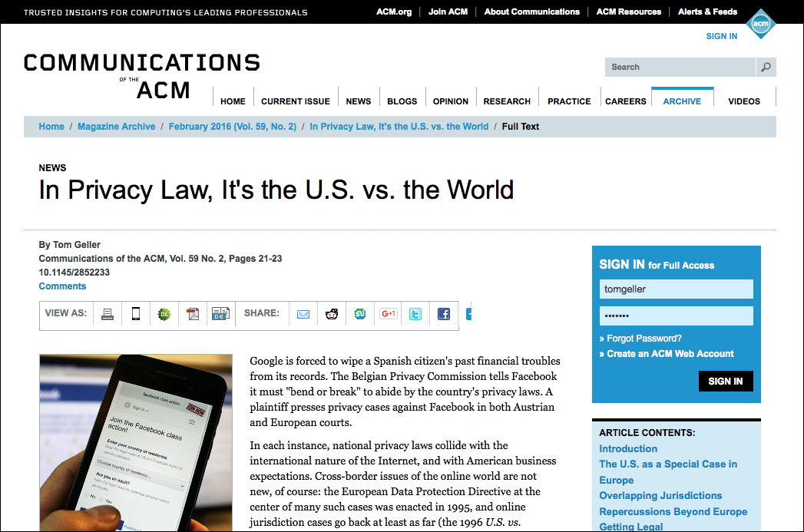This screenshot has height=532, width=804.
Task: Share article on Twitter
Action: [x=415, y=314]
